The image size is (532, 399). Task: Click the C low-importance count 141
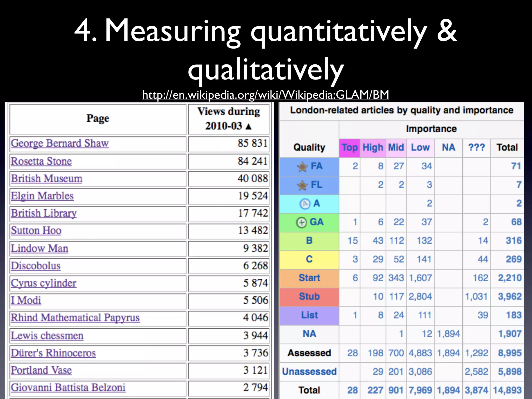424,259
